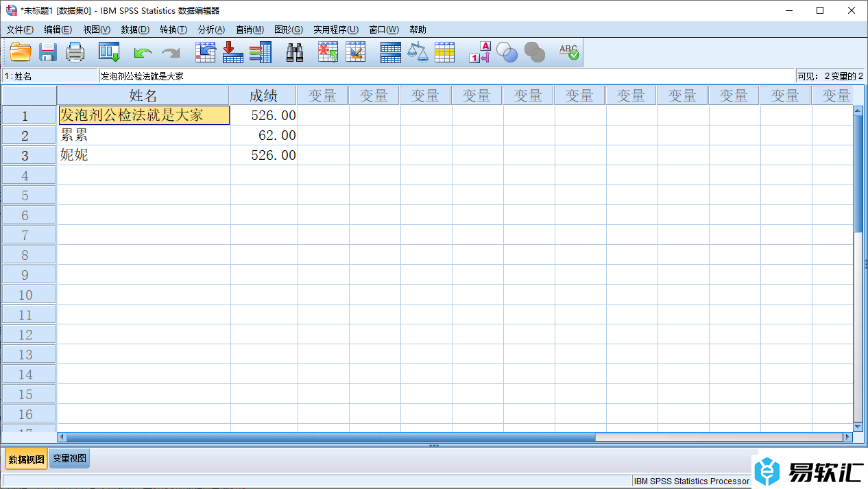Click the first empty 变量 column header
Viewport: 868px width, 489px height.
click(x=322, y=95)
